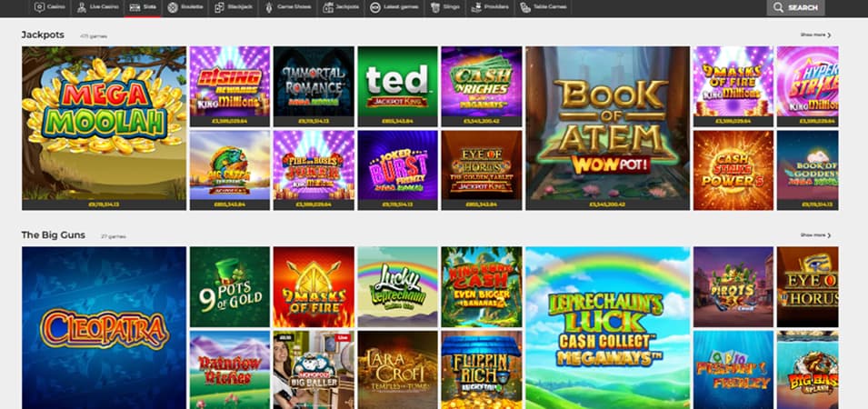Click the Search button

795,7
